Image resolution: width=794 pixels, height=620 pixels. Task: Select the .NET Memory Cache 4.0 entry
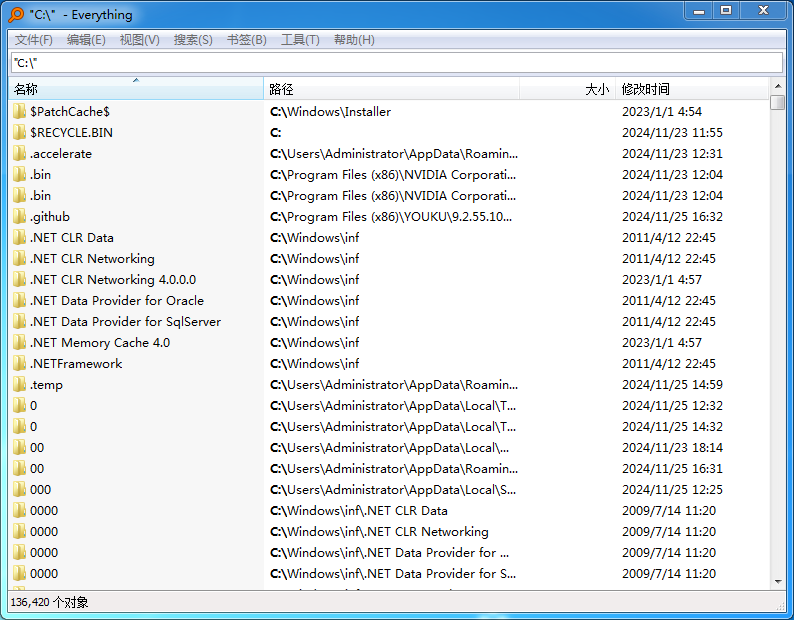coord(100,343)
